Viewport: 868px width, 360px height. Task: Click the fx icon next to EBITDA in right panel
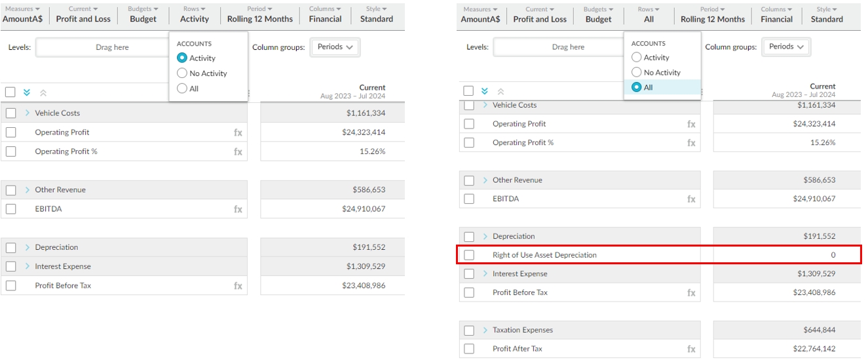(x=691, y=199)
